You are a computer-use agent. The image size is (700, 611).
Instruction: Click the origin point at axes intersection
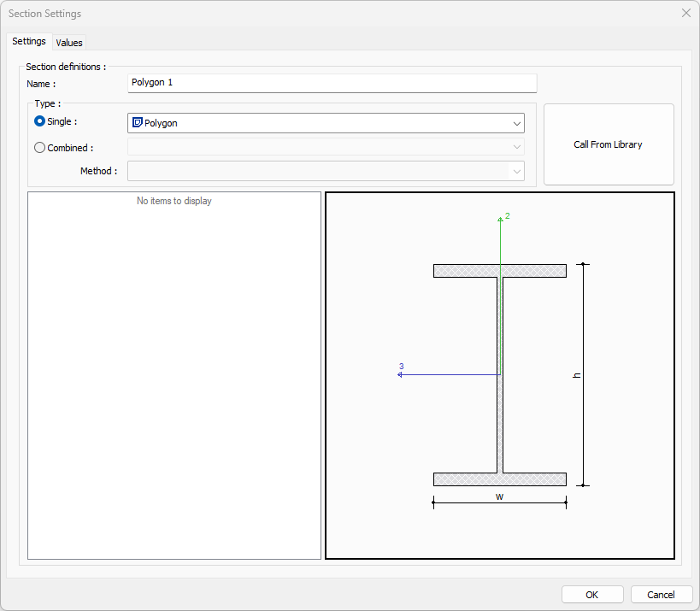(501, 373)
